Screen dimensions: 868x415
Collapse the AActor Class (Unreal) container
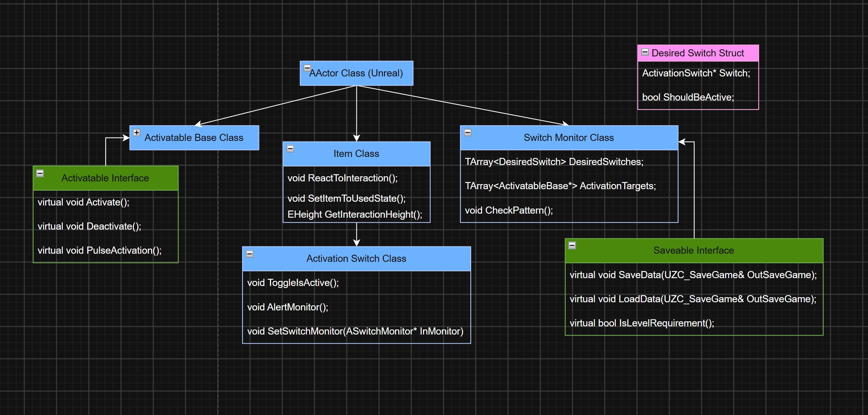[307, 68]
